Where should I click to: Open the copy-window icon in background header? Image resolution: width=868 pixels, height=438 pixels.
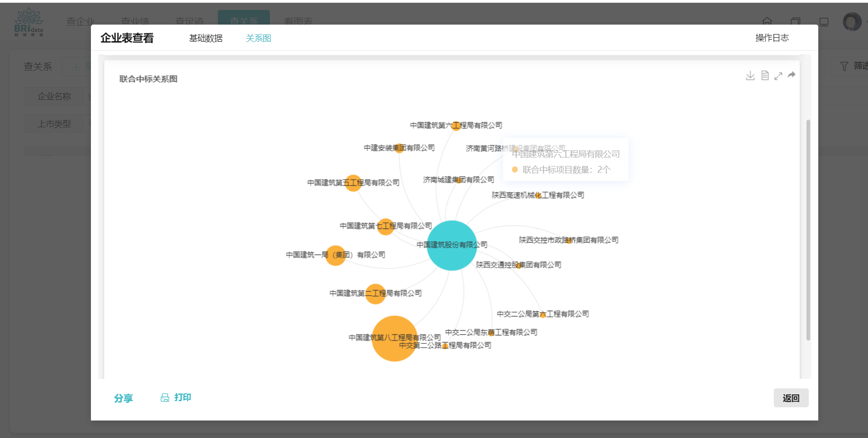(x=796, y=21)
